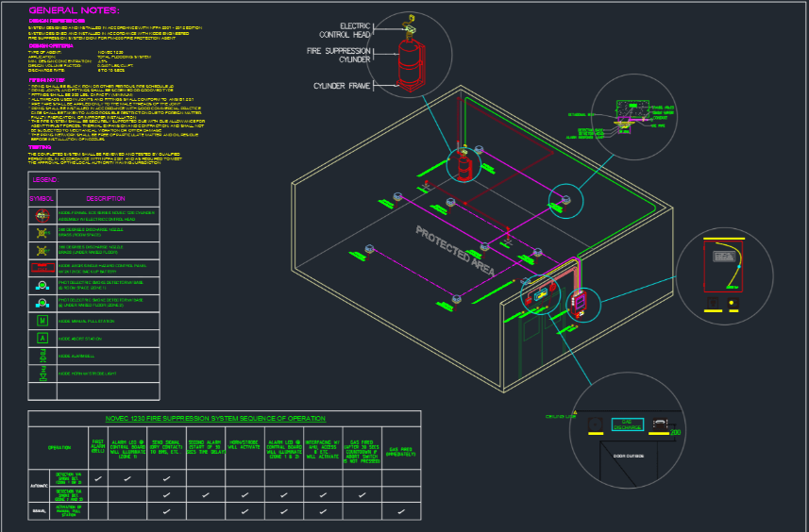Click the 'ELECTRIC CONTROL HEAD' callout label

(x=345, y=30)
